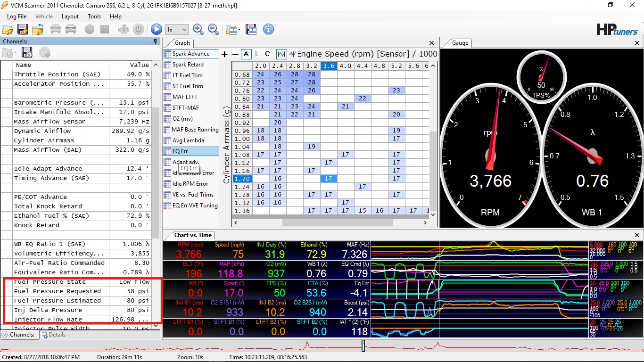Click the Zoom Out magnifier icon
Image resolution: width=644 pixels, height=362 pixels.
[x=213, y=29]
